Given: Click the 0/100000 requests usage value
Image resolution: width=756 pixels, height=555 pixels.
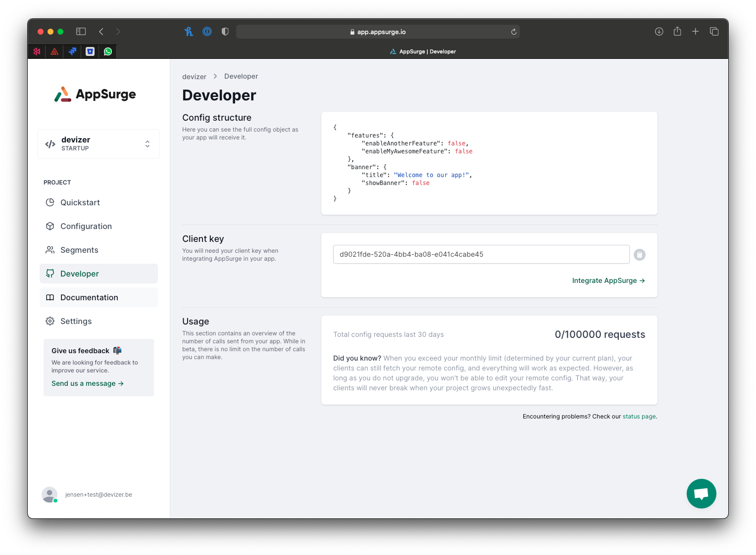Looking at the screenshot, I should (600, 334).
